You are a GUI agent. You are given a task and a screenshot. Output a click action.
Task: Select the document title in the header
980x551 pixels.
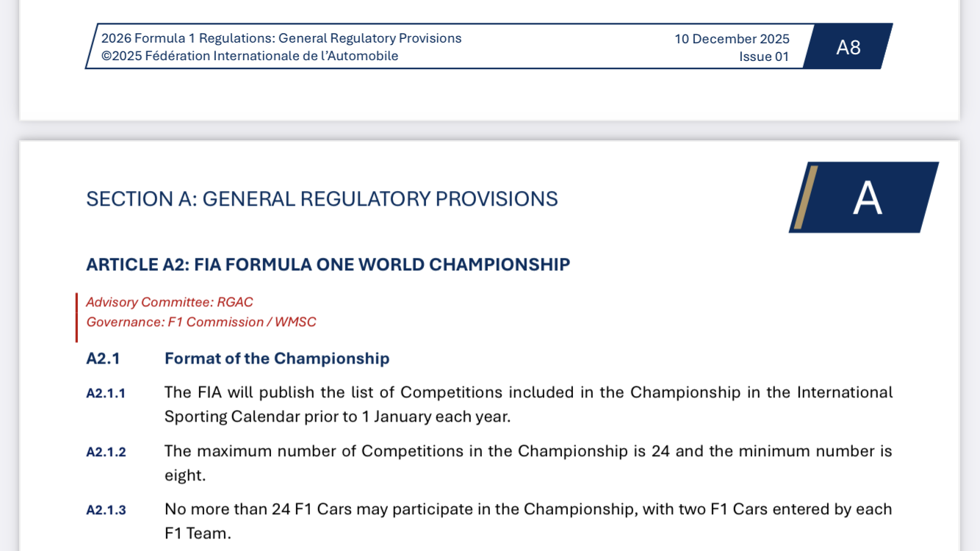click(x=281, y=38)
